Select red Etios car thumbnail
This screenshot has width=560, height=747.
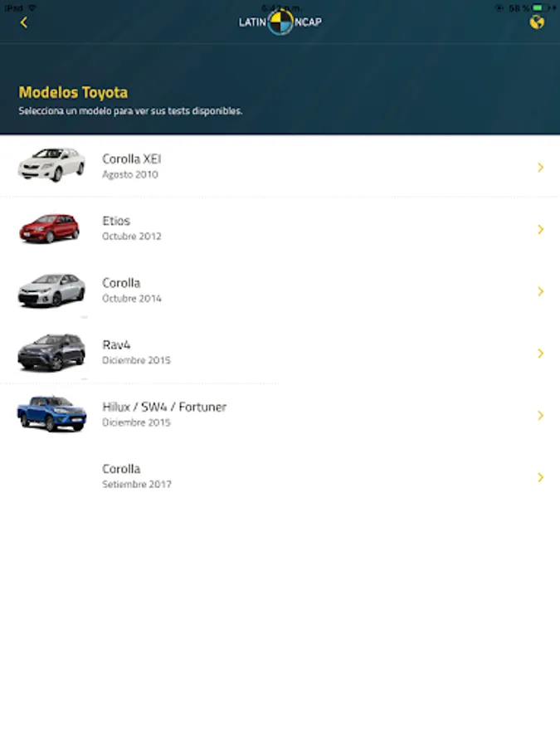[49, 228]
